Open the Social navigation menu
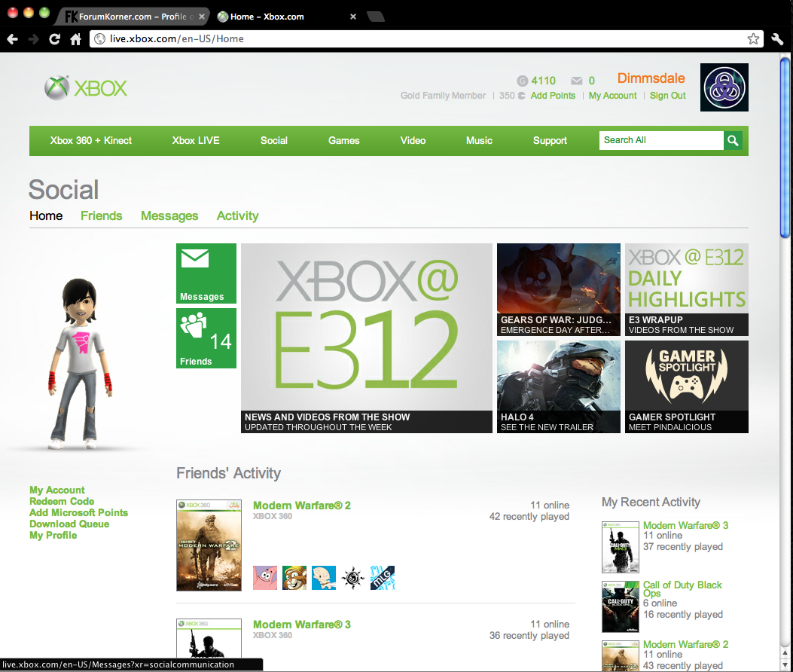Screen dimensions: 793x672 pos(273,141)
